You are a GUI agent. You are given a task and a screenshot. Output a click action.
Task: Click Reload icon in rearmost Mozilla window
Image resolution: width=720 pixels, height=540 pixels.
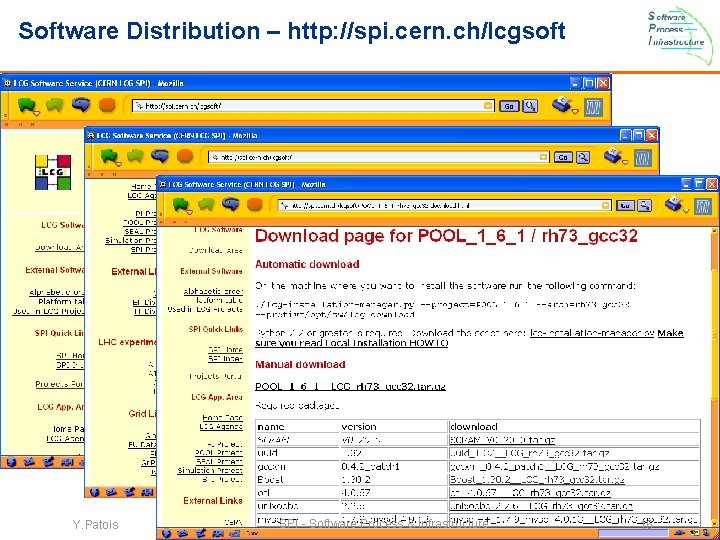pyautogui.click(x=81, y=105)
